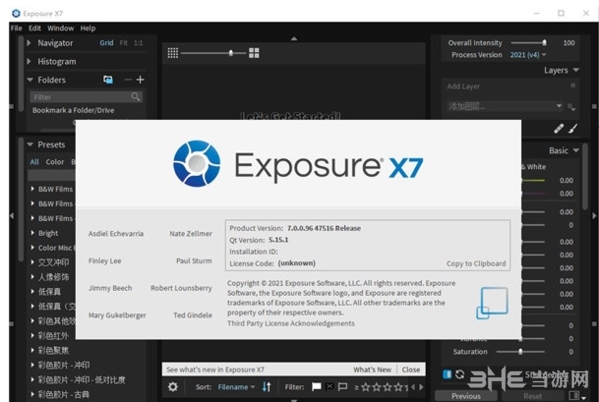
Task: Adjust the Overall Intensity slider
Action: 529,43
